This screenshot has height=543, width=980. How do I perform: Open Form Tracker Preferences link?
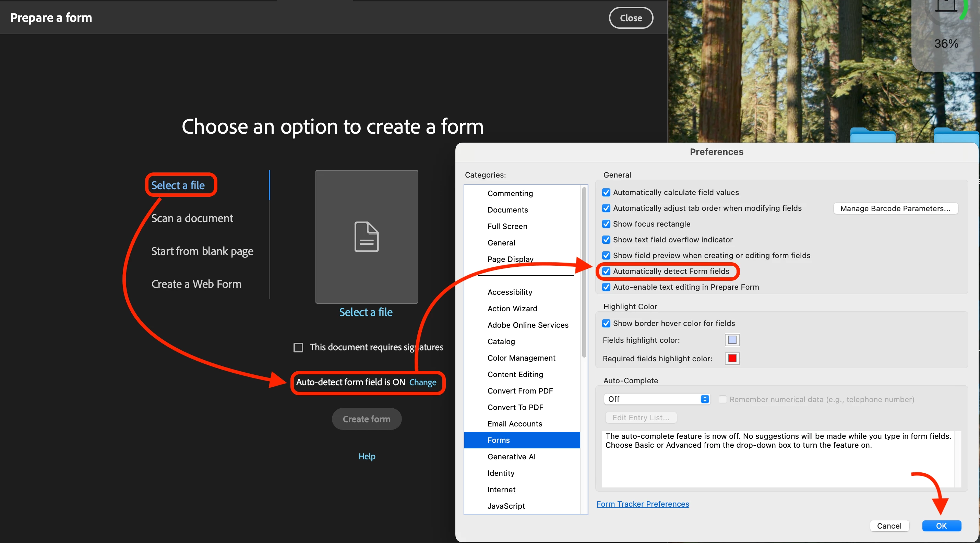click(643, 504)
